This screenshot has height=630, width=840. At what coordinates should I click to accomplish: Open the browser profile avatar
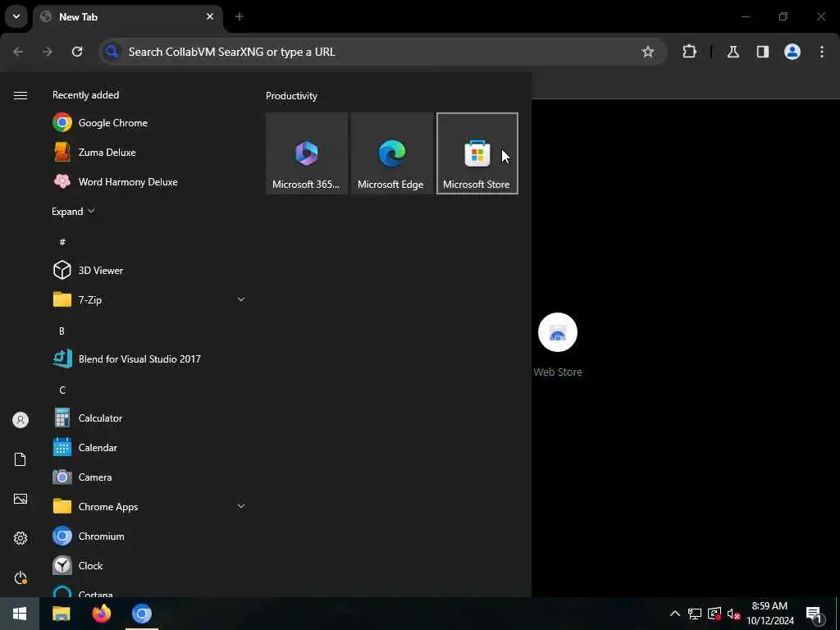click(x=792, y=52)
